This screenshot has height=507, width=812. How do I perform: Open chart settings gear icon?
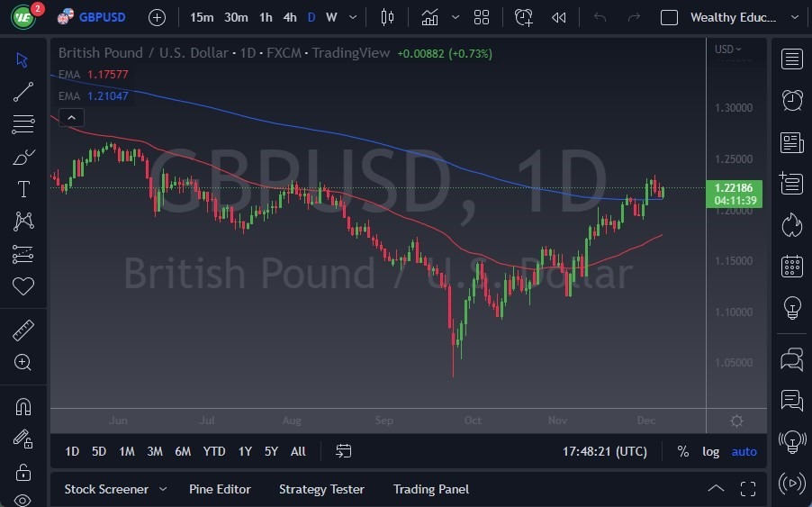point(736,421)
